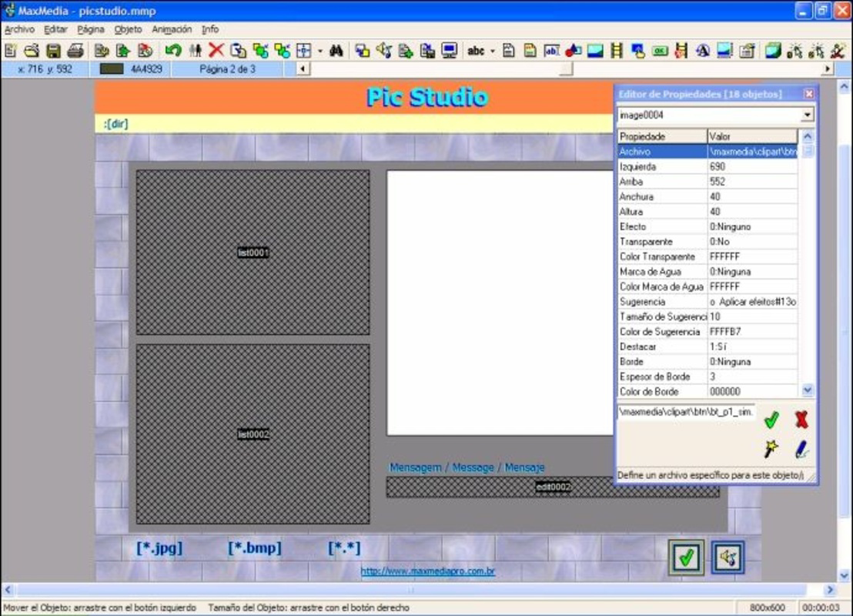The image size is (853, 616).
Task: Open the image0004 object dropdown
Action: pos(808,115)
